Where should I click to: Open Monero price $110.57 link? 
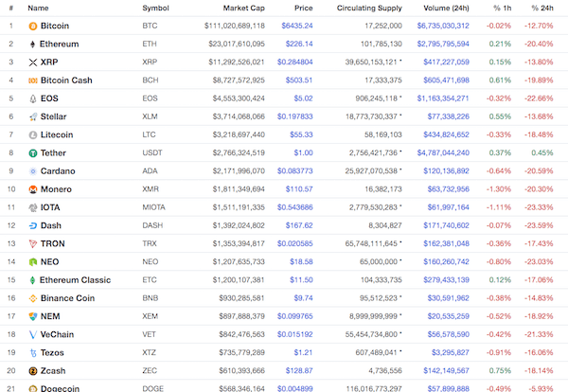299,189
